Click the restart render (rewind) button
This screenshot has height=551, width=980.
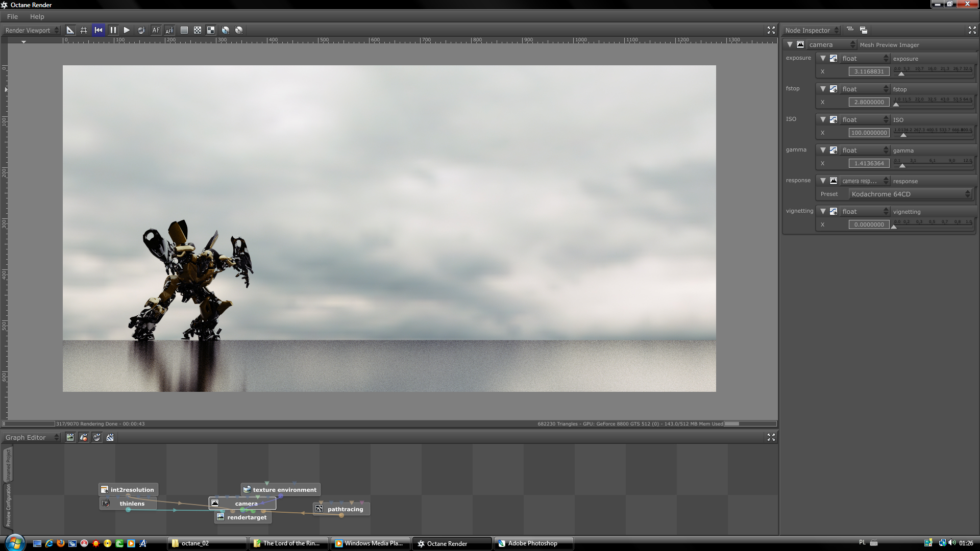click(x=99, y=30)
